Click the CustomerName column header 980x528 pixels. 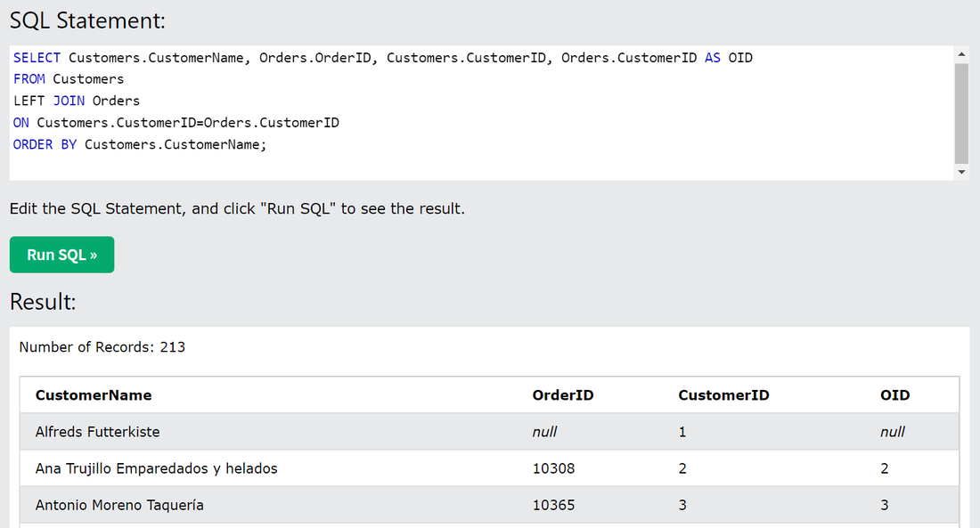94,395
